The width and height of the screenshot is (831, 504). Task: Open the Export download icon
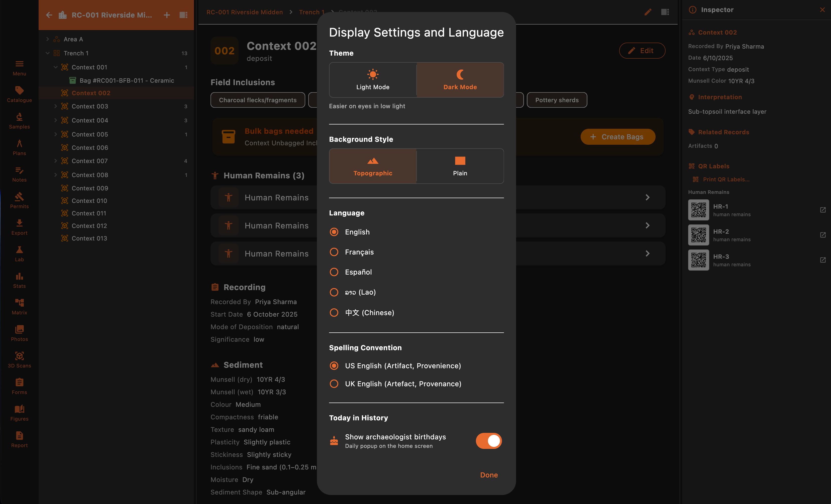(x=19, y=227)
